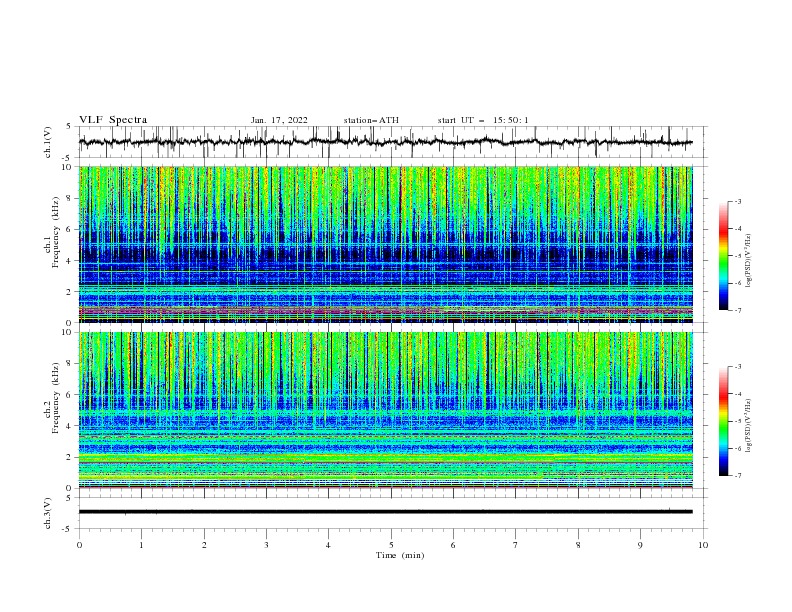Click the ch.2 frequency axis "2" tick label
792x612 pixels.
[71, 457]
